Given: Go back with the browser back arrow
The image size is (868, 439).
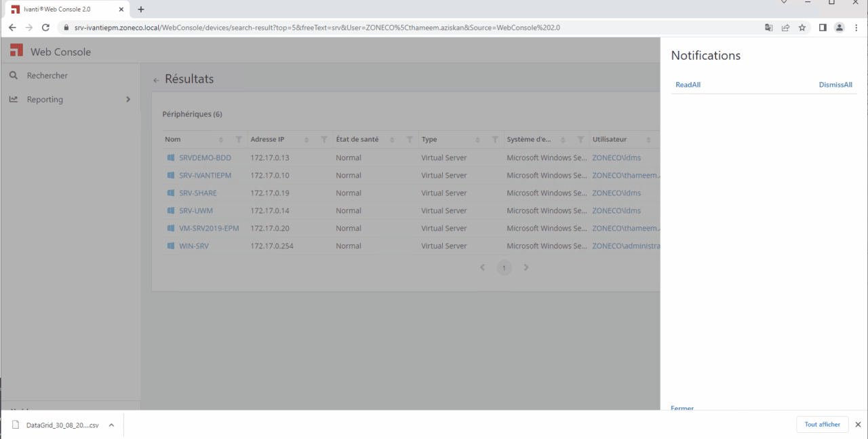Looking at the screenshot, I should [x=12, y=28].
